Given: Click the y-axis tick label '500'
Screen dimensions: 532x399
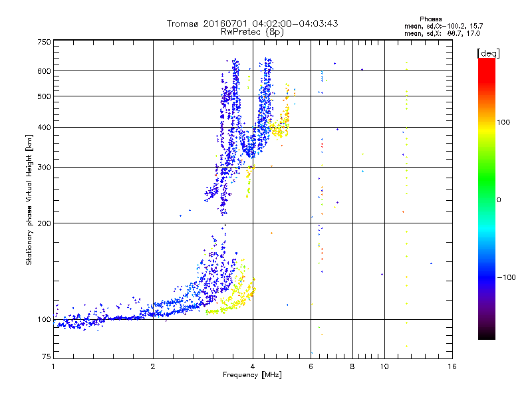Looking at the screenshot, I should (x=44, y=96).
